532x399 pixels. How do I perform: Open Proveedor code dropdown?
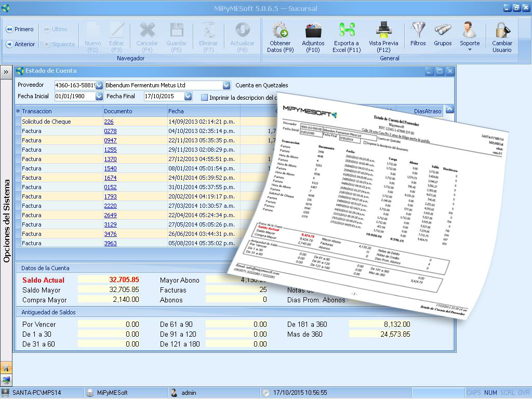coord(99,86)
